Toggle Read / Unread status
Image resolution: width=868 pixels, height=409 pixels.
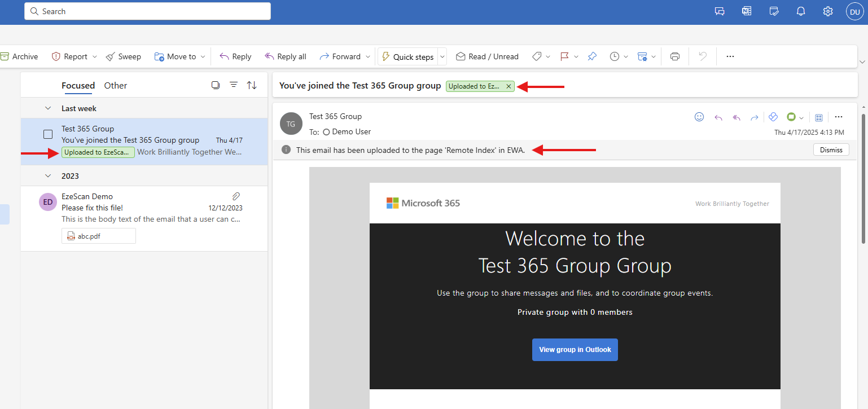pyautogui.click(x=487, y=56)
